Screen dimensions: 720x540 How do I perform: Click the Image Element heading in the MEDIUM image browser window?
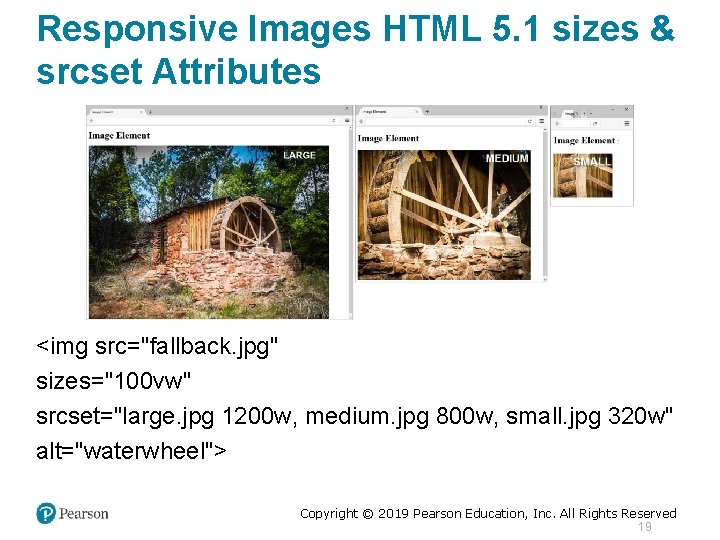coord(388,138)
